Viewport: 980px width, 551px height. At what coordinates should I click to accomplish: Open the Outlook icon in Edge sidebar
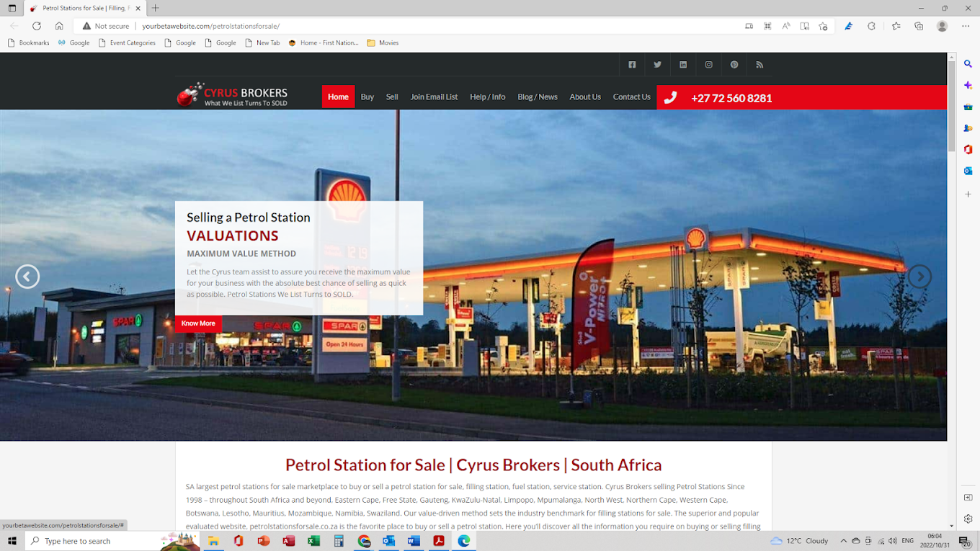968,171
